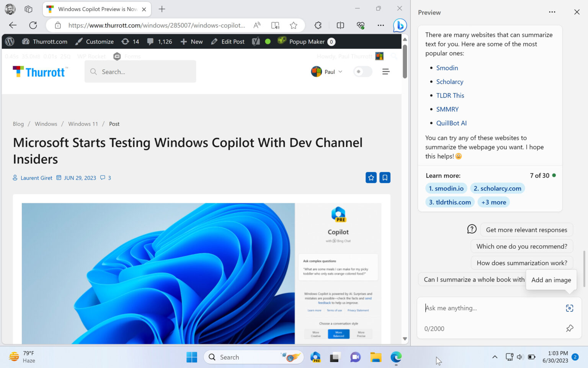588x368 pixels.
Task: Click the browser address bar URL
Action: point(157,25)
